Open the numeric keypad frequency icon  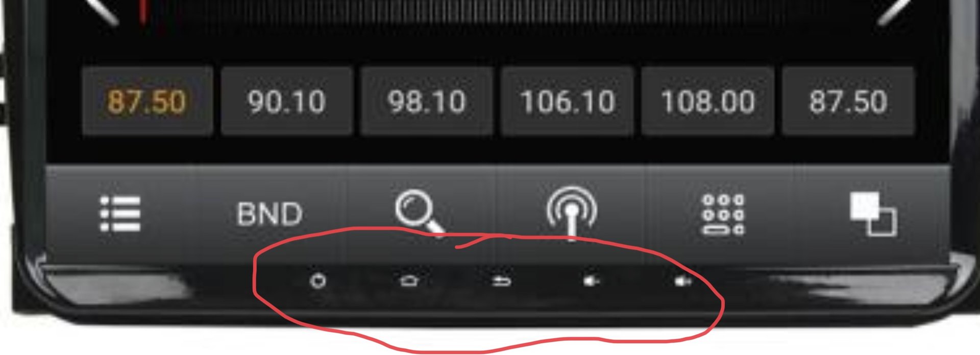pos(723,215)
